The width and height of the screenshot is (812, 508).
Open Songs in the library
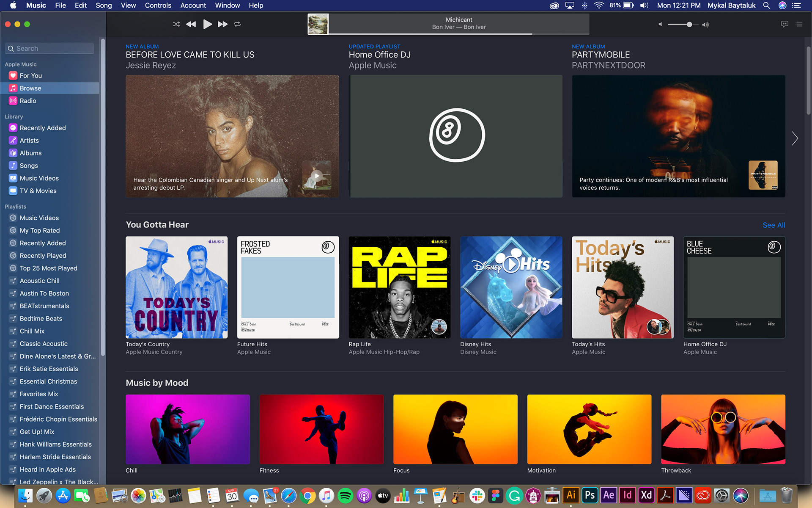49,166
